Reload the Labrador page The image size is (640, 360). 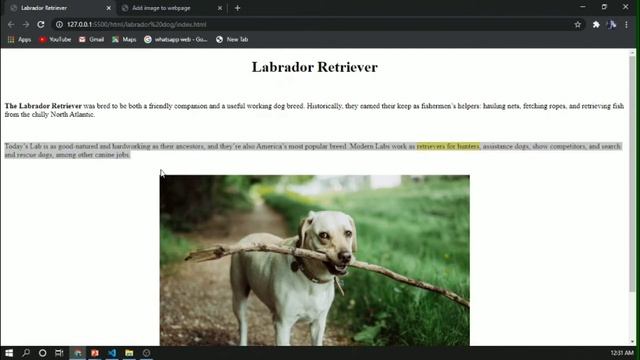click(x=41, y=24)
